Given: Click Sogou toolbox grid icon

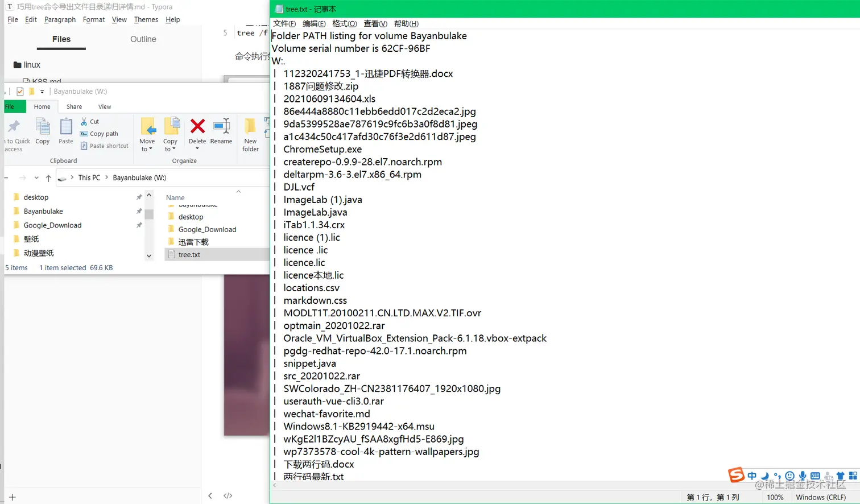Looking at the screenshot, I should (x=853, y=476).
